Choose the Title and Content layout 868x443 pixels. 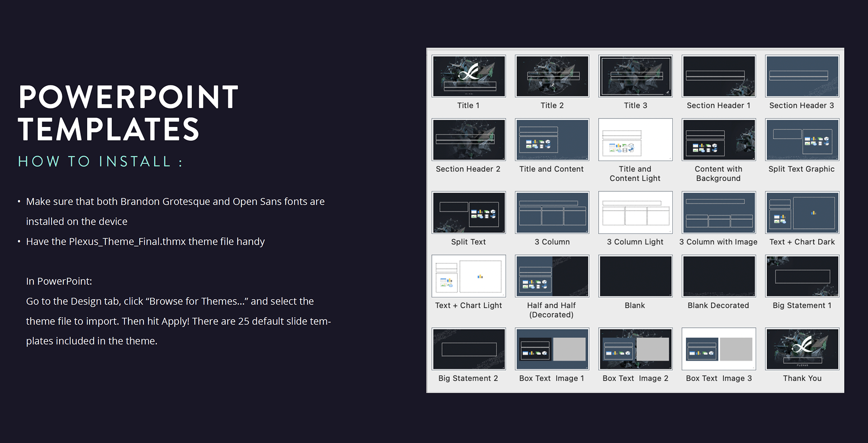point(552,140)
